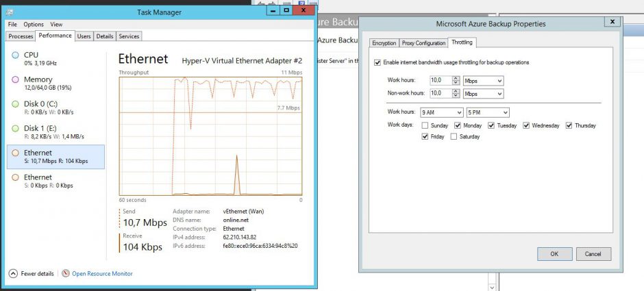Check the Sunday work day box

tap(425, 125)
